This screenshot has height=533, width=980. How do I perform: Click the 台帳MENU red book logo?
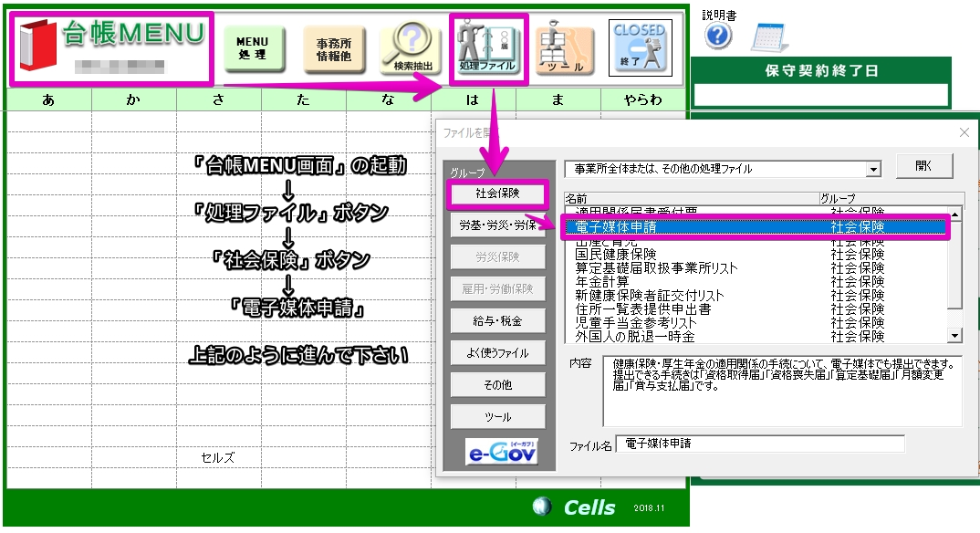point(37,45)
